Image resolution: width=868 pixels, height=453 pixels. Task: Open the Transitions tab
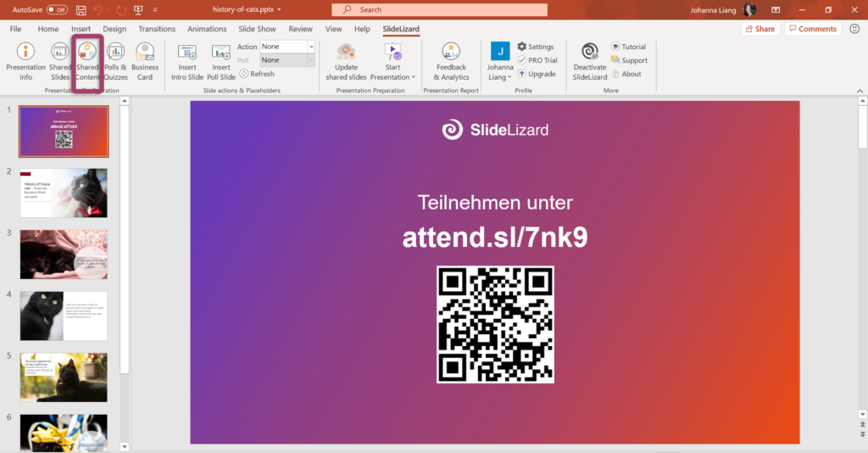pos(157,29)
